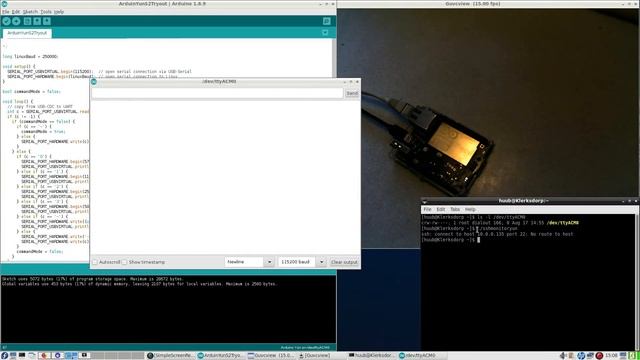Click the 'Global variables use 453 bytes' console line
Viewport: 640px width, 360px height.
pyautogui.click(x=140, y=284)
